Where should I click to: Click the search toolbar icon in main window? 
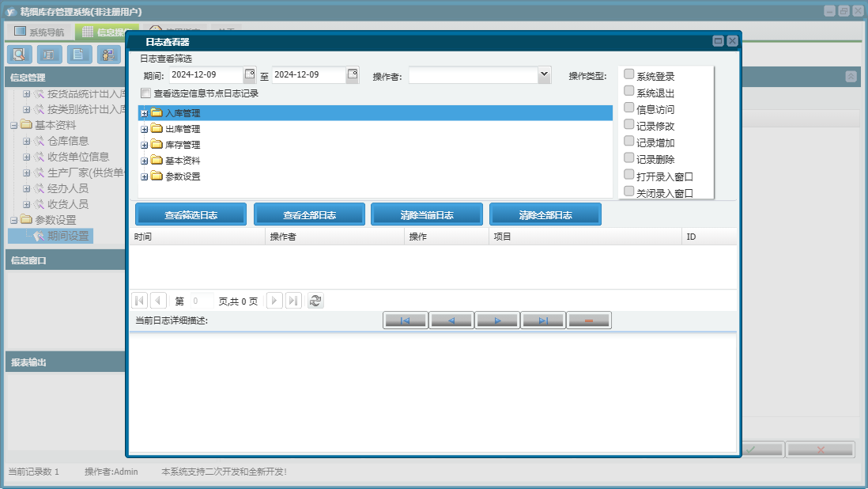click(20, 55)
